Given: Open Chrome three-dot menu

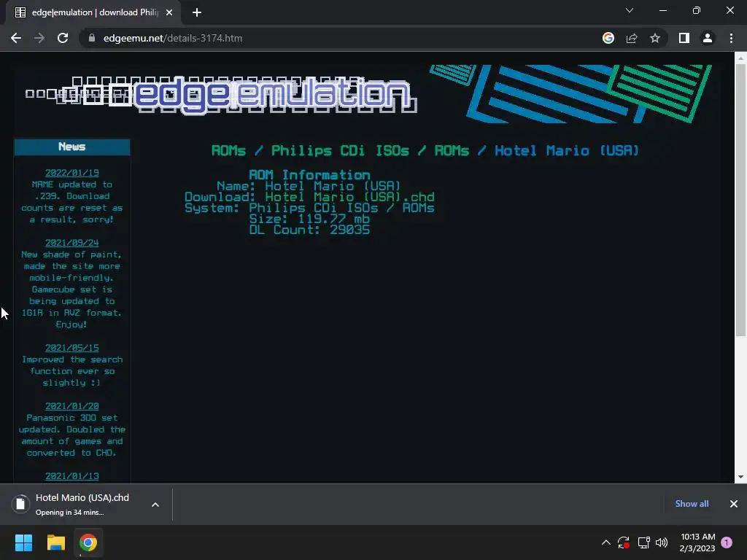Looking at the screenshot, I should (731, 38).
